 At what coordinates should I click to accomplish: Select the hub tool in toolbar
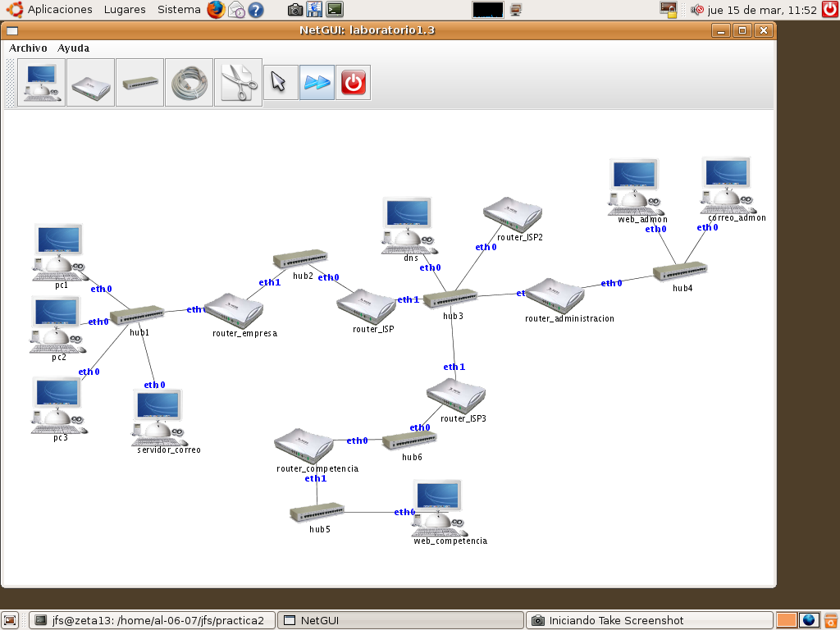(x=139, y=82)
